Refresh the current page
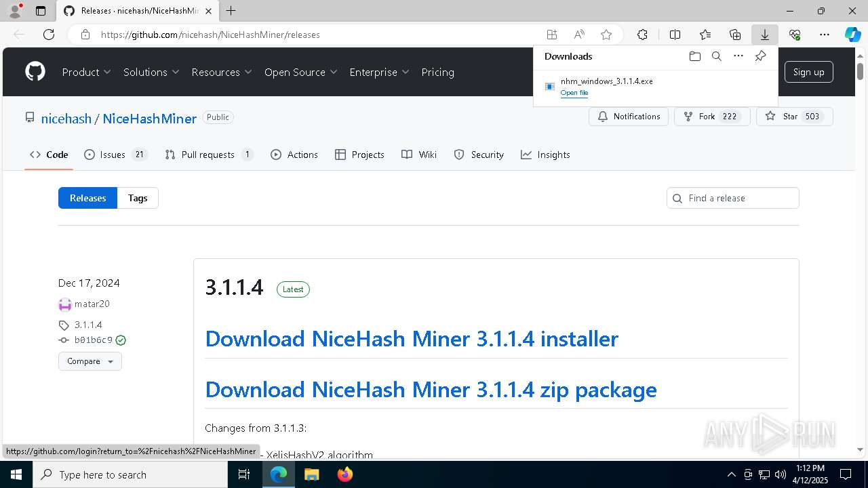868x488 pixels. click(x=49, y=35)
